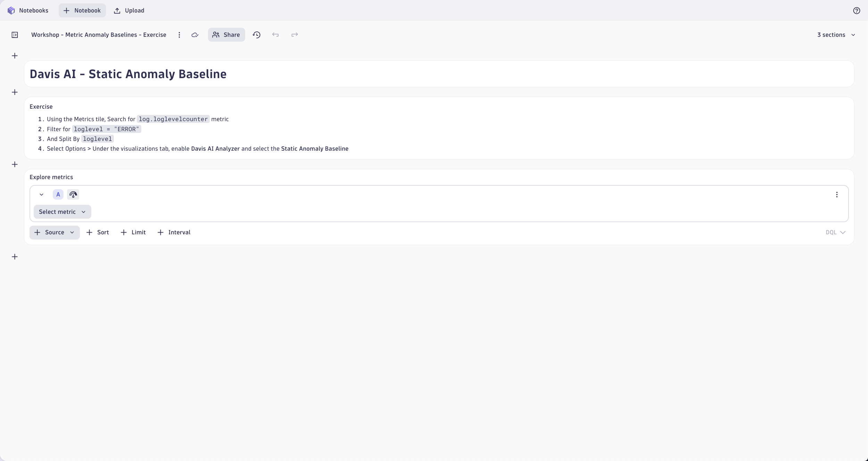This screenshot has width=868, height=461.
Task: Add a section below Explore metrics
Action: point(15,257)
